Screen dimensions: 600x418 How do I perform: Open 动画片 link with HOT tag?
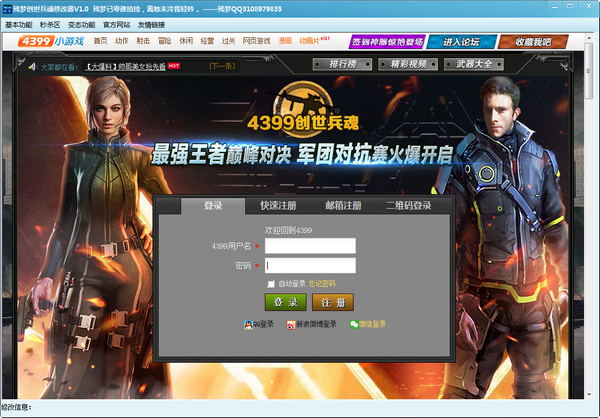coord(314,40)
